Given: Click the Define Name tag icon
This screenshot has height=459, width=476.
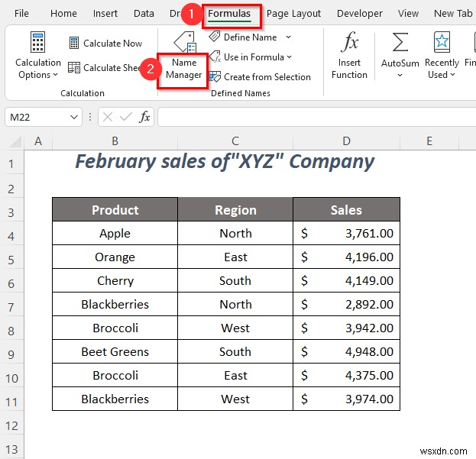Looking at the screenshot, I should click(215, 37).
